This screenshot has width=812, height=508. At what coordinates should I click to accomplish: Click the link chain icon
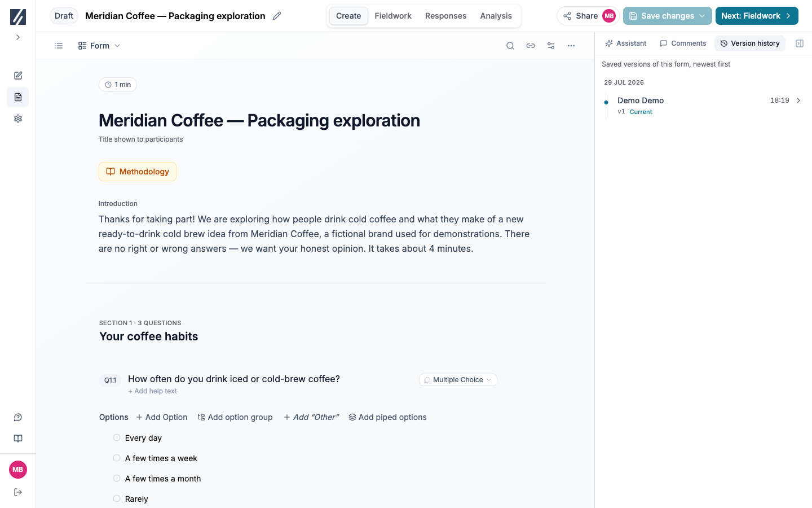tap(531, 46)
